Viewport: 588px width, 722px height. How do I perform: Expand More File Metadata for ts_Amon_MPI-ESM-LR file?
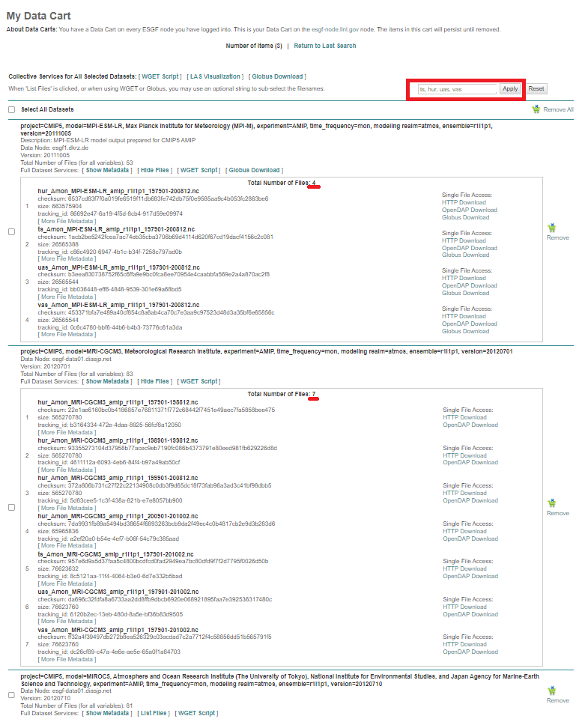click(67, 258)
